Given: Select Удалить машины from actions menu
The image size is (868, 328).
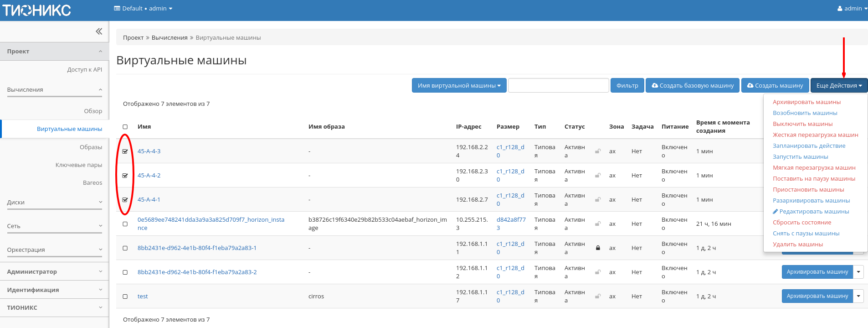Looking at the screenshot, I should (x=797, y=245).
